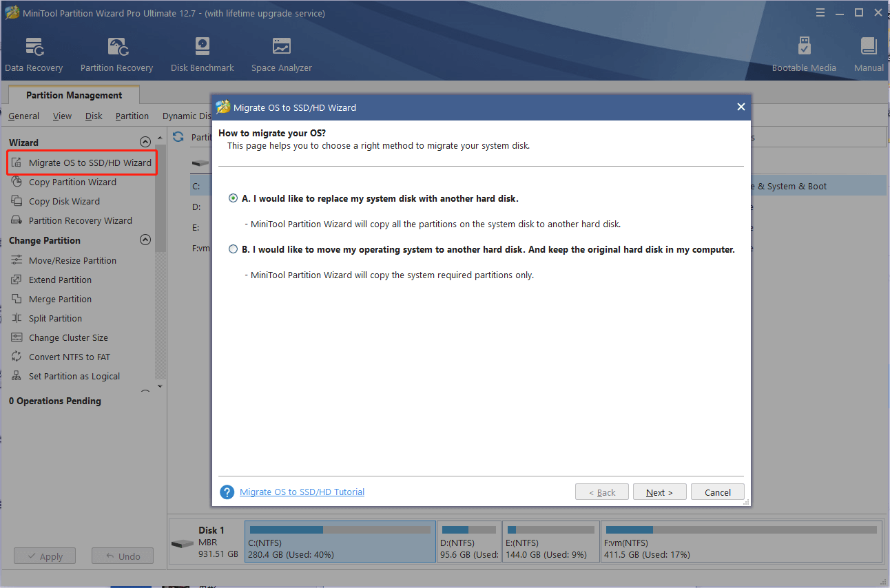Click the Change Cluster Size icon
This screenshot has width=890, height=588.
point(17,337)
